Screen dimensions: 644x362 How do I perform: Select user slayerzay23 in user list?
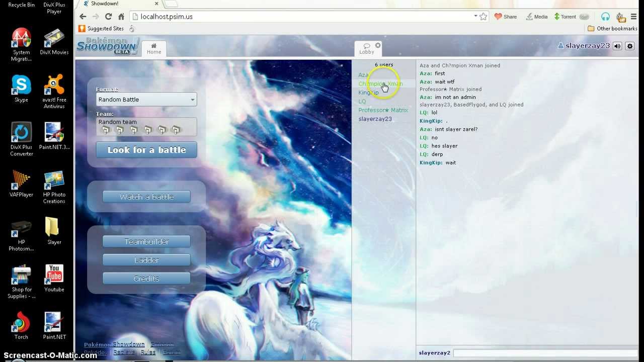click(375, 119)
